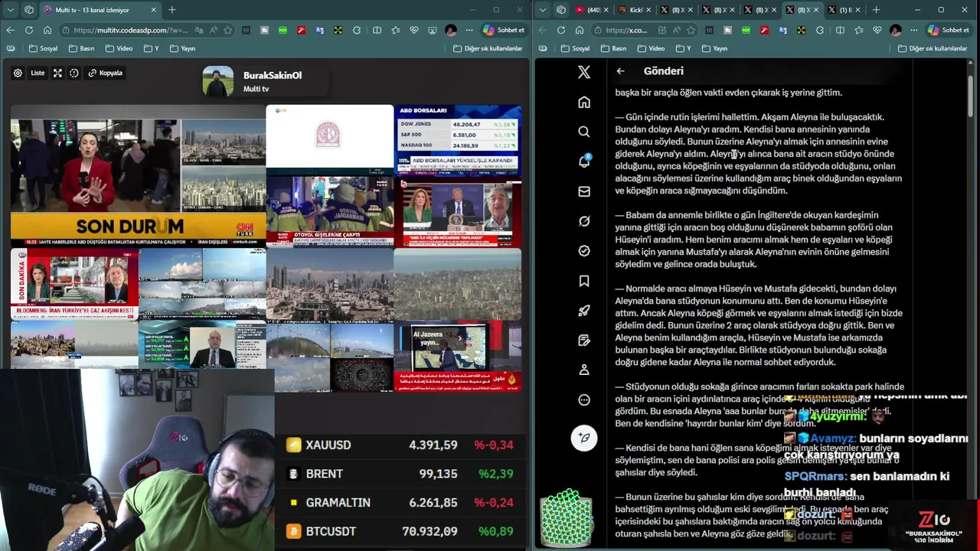Expand Diğer sık kullanılanlar in Multi tv window
980x551 pixels.
488,48
